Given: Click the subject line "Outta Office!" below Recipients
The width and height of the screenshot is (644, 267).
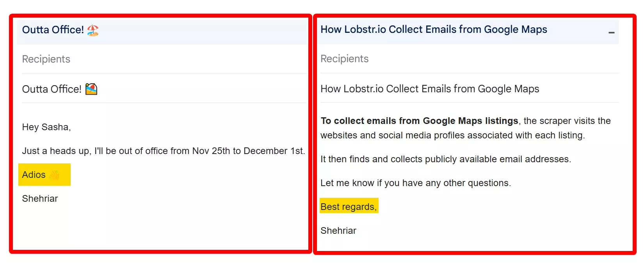Looking at the screenshot, I should tap(52, 89).
